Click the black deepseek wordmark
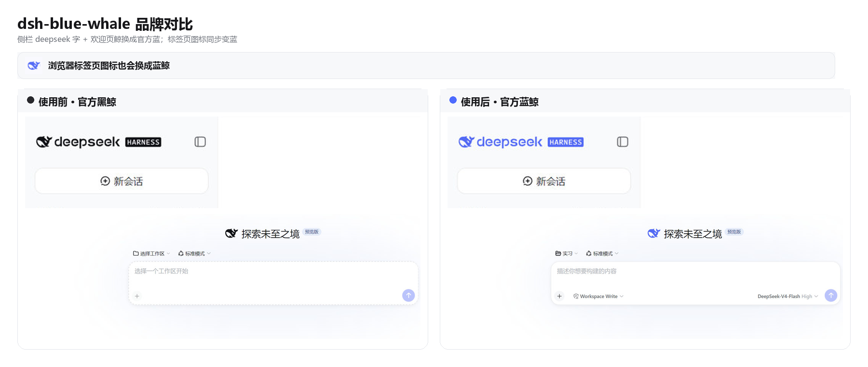Viewport: 868px width, 367px height. coord(87,142)
